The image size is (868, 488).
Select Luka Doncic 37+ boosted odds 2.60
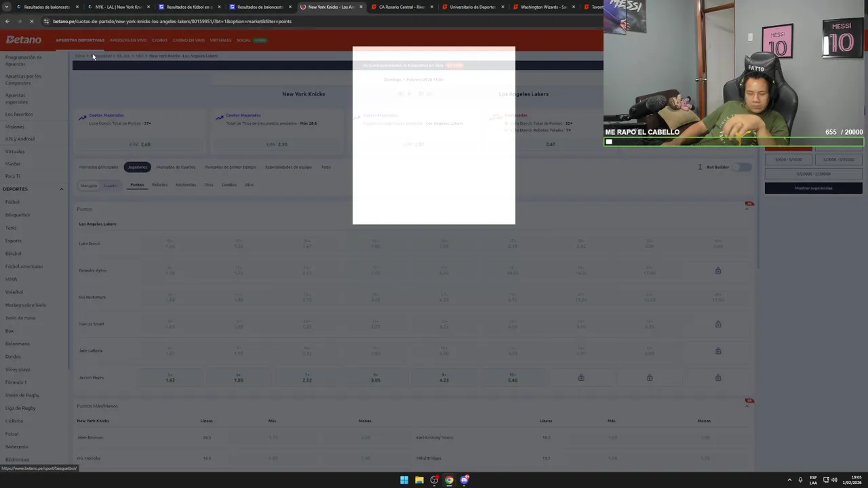[140, 144]
